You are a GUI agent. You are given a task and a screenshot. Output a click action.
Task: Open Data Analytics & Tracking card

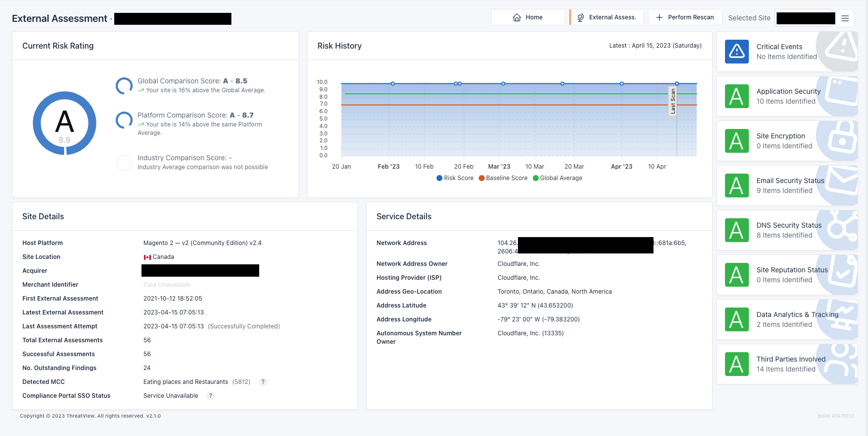787,319
